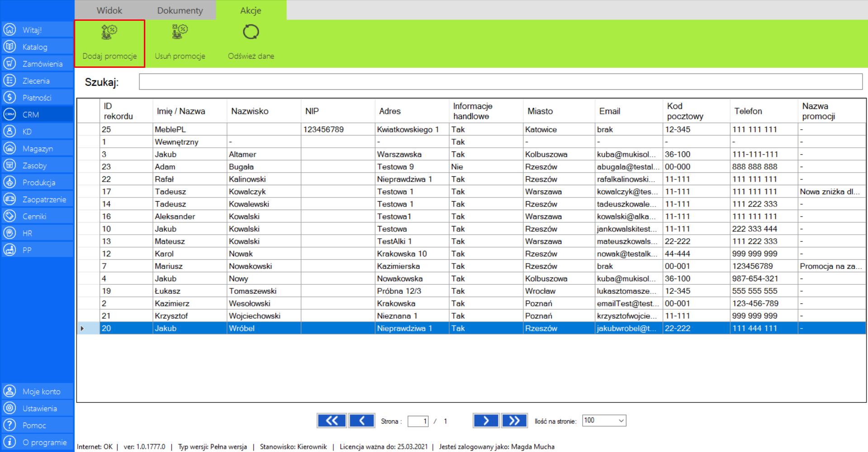Click the Bugała surname cell

(264, 167)
